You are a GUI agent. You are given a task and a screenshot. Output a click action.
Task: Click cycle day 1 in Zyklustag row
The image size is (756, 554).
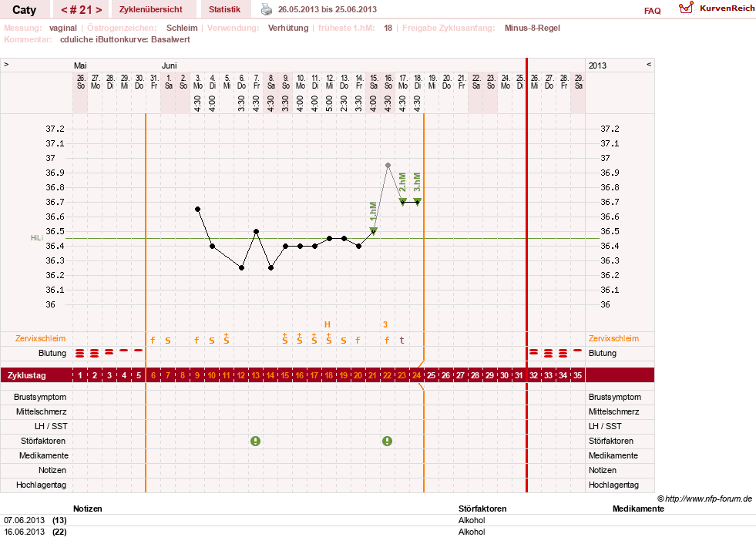[80, 375]
